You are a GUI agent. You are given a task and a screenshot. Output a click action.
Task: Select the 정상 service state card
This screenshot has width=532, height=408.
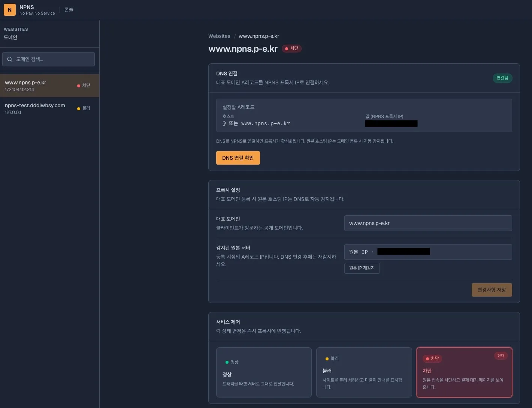tap(264, 372)
